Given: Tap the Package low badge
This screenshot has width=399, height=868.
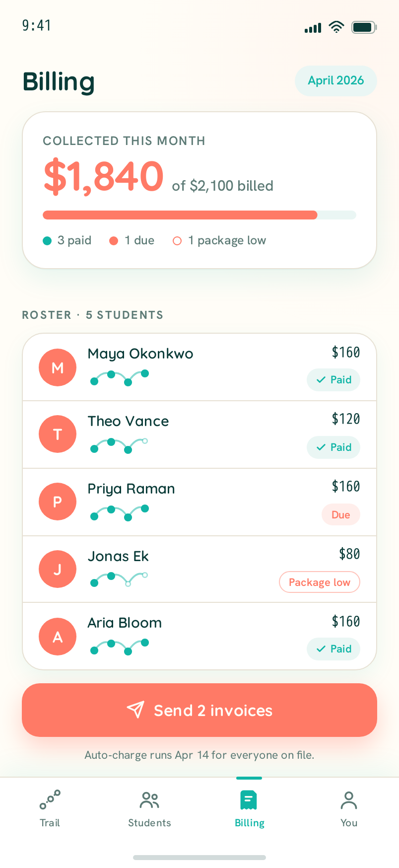Looking at the screenshot, I should 320,582.
